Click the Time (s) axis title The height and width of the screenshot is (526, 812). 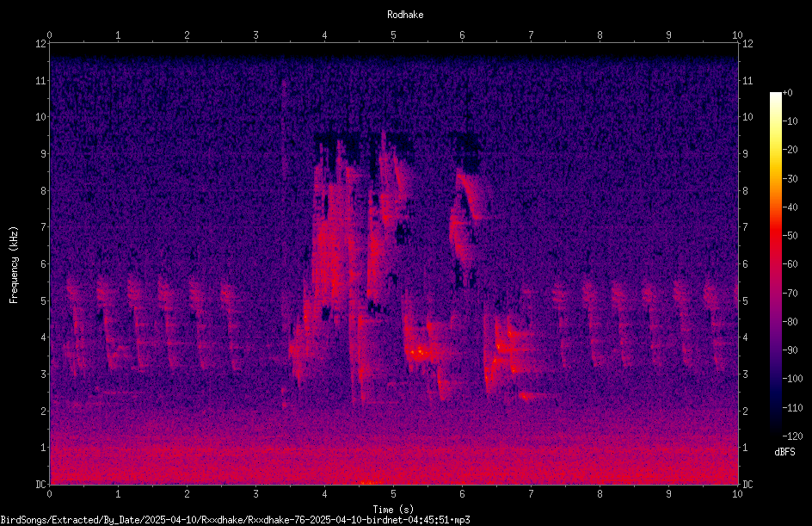(x=393, y=510)
